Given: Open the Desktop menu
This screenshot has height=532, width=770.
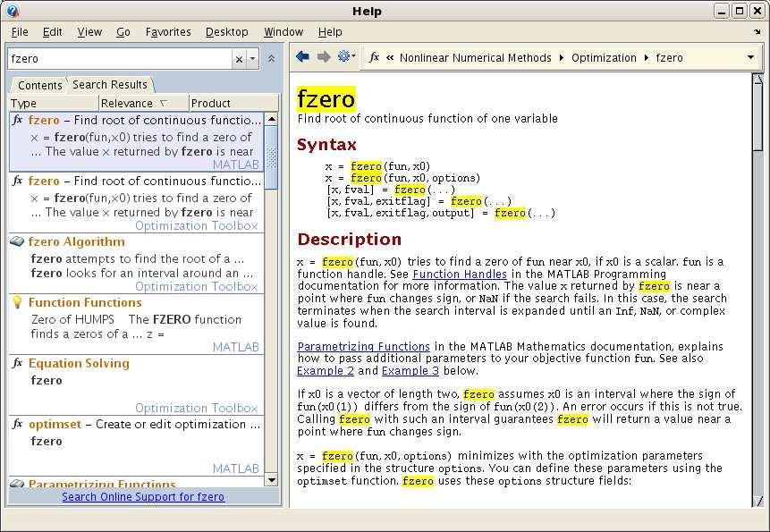Looking at the screenshot, I should pos(227,32).
